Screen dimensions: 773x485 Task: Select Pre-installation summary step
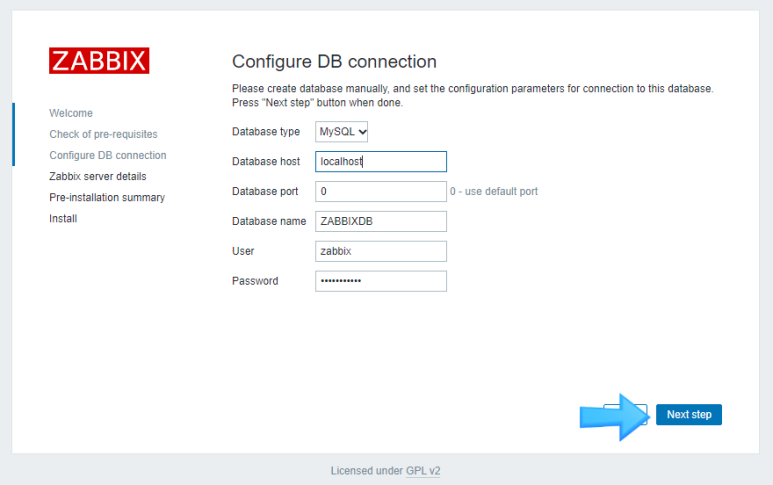click(x=107, y=197)
